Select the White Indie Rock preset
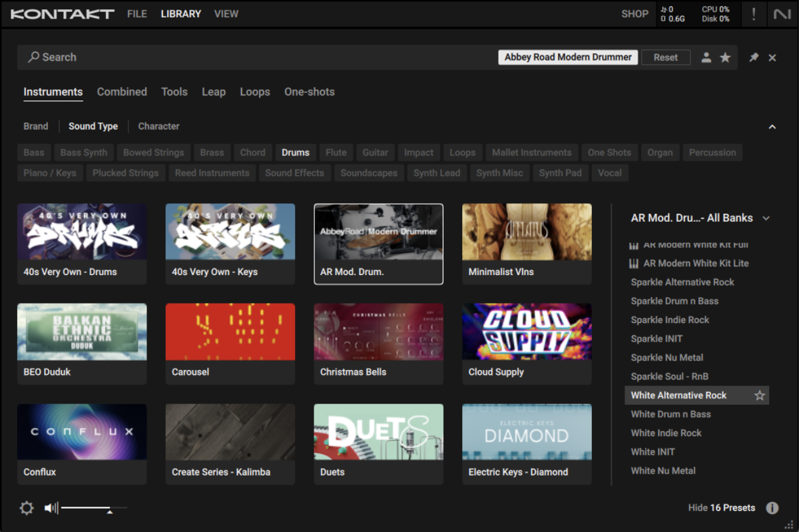The width and height of the screenshot is (799, 532). coord(696,433)
